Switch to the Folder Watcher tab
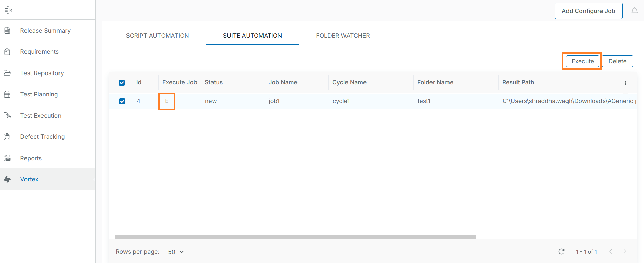Viewport: 644px width, 263px height. [343, 36]
